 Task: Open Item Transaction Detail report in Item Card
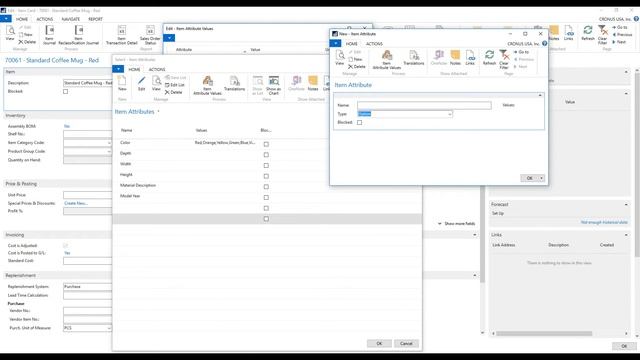(121, 35)
